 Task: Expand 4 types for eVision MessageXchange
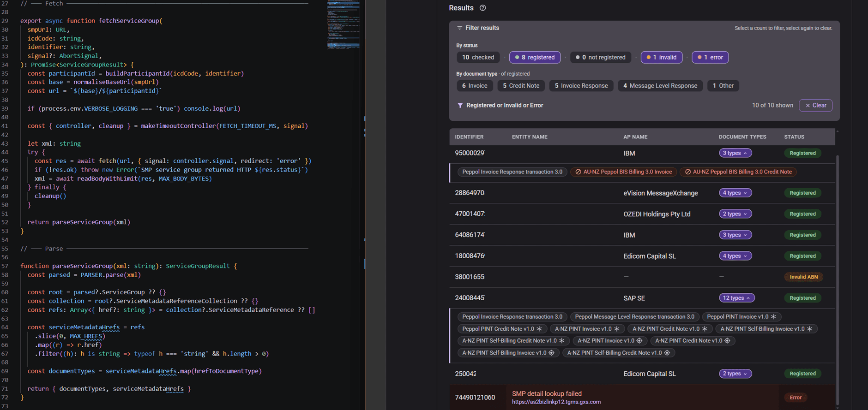tap(735, 193)
